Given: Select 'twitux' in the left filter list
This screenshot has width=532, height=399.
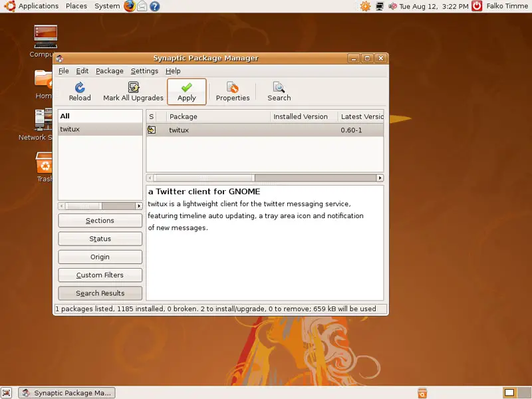Looking at the screenshot, I should (100, 129).
